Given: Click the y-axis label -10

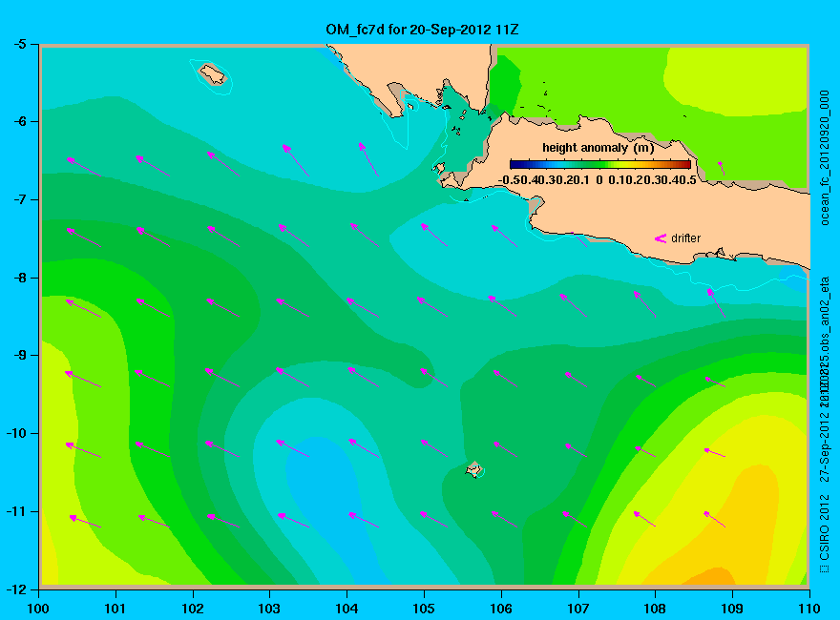Looking at the screenshot, I should 15,433.
